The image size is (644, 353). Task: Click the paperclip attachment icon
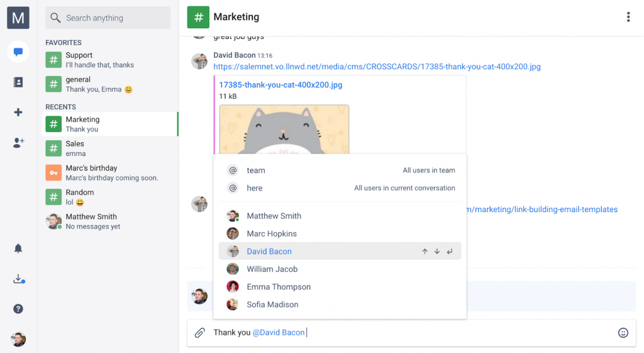coord(200,333)
